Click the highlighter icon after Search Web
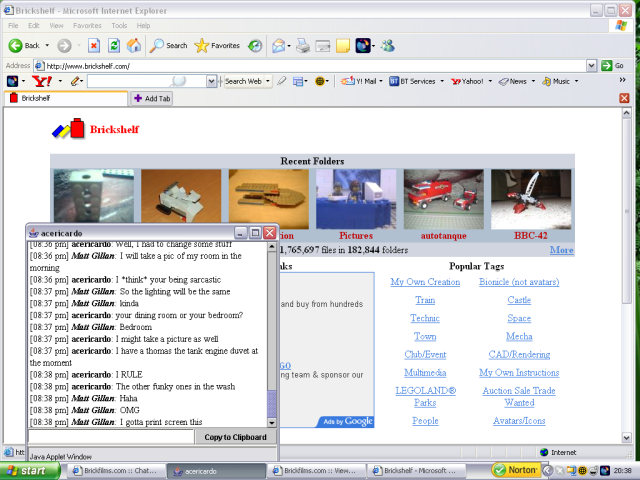 (x=282, y=81)
